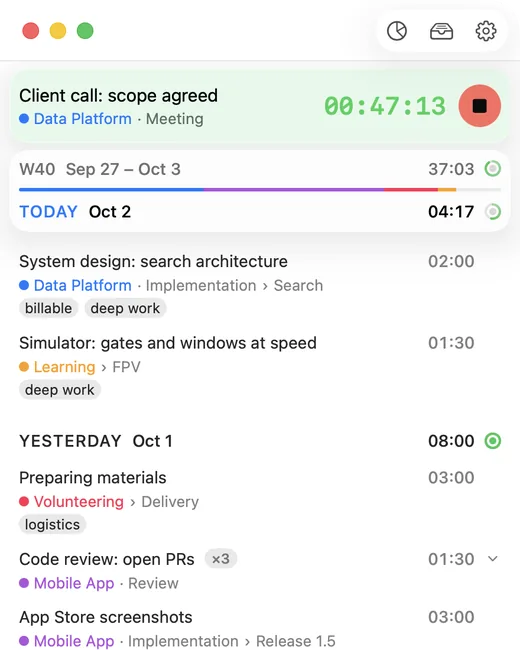Click the 03:00 duration of App Store screenshots
The height and width of the screenshot is (650, 520).
[x=451, y=617]
